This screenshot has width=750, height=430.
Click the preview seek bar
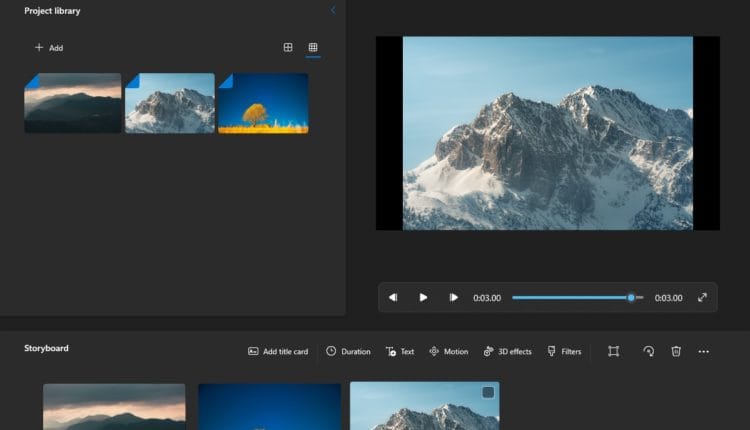click(x=570, y=297)
